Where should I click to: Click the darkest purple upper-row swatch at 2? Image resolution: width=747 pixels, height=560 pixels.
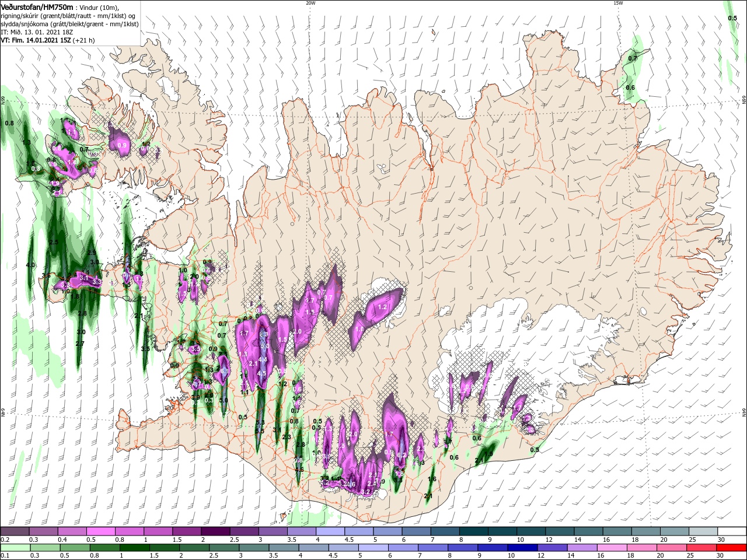215,531
